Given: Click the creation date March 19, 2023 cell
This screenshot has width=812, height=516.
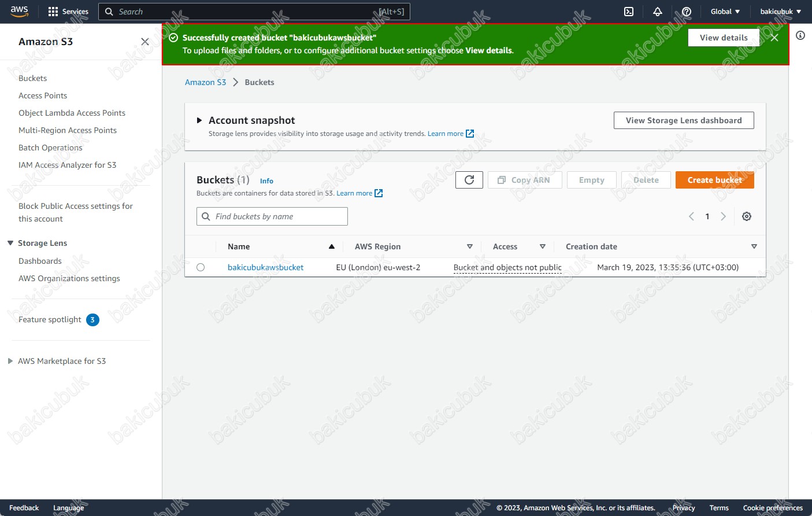Looking at the screenshot, I should 668,267.
